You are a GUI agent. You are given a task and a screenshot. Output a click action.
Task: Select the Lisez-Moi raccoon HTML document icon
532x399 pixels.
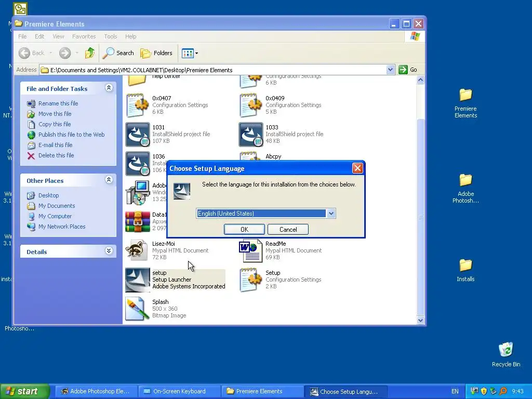click(137, 250)
